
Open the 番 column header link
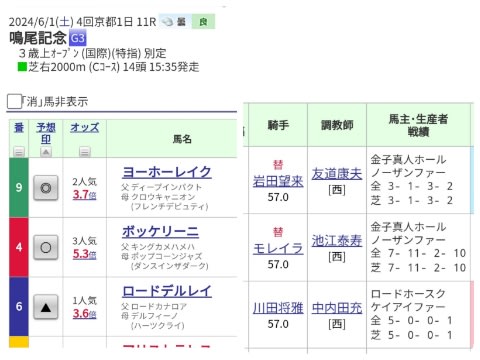(19, 127)
